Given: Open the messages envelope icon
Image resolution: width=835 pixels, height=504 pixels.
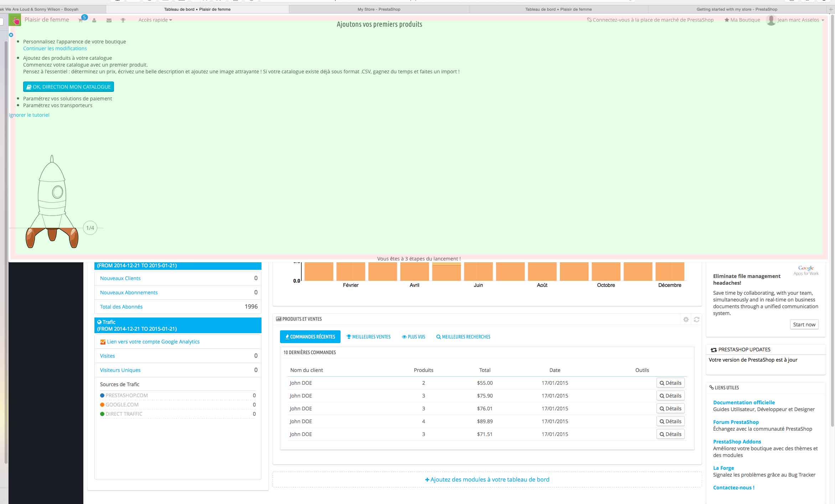Looking at the screenshot, I should 109,20.
